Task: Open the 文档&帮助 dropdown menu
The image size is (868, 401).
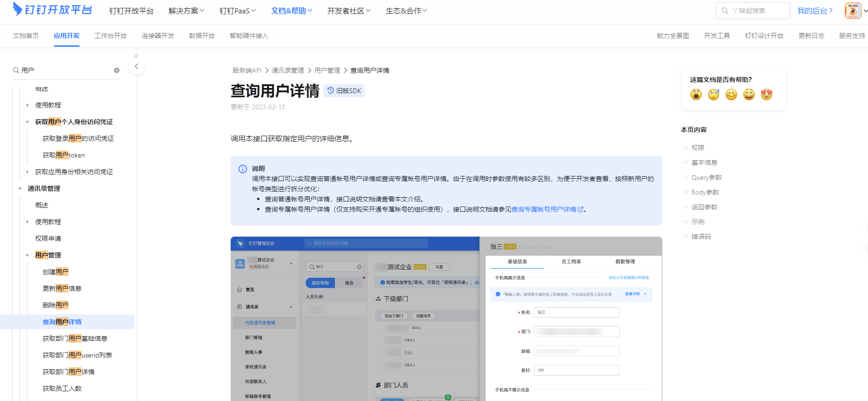Action: tap(291, 11)
